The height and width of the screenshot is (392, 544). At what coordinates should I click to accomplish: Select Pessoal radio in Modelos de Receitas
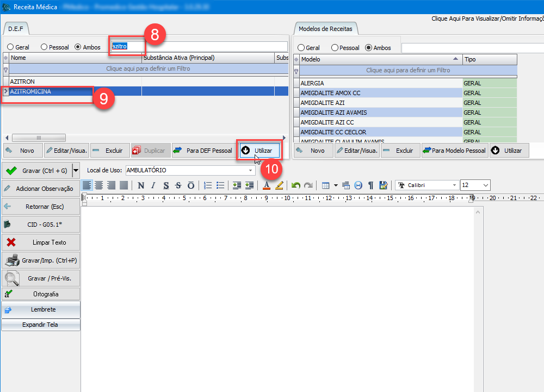(335, 48)
